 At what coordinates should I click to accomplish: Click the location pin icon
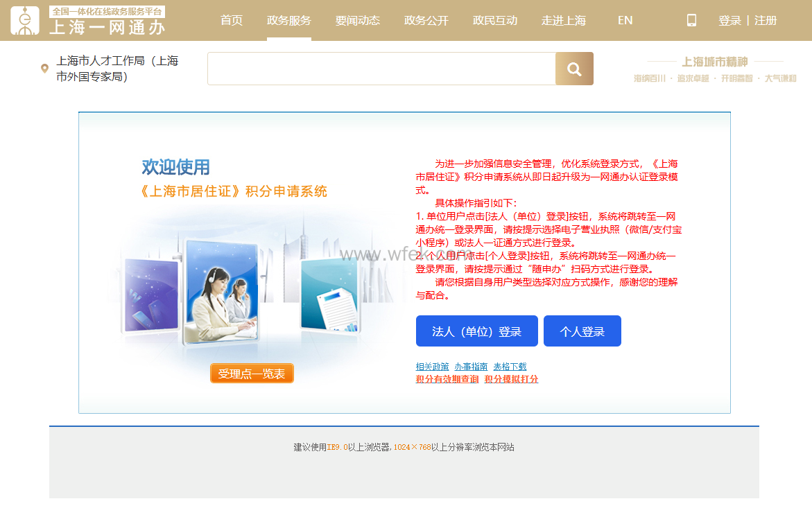pyautogui.click(x=45, y=69)
